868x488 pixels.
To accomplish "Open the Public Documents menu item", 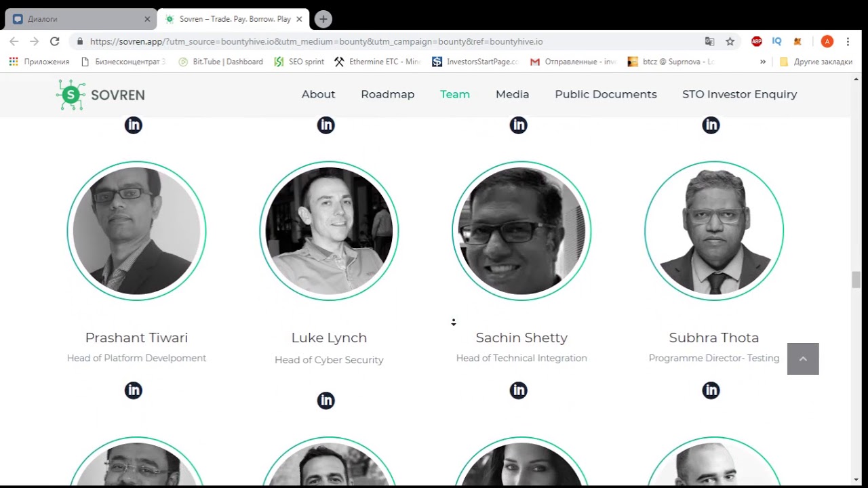I will pyautogui.click(x=606, y=94).
